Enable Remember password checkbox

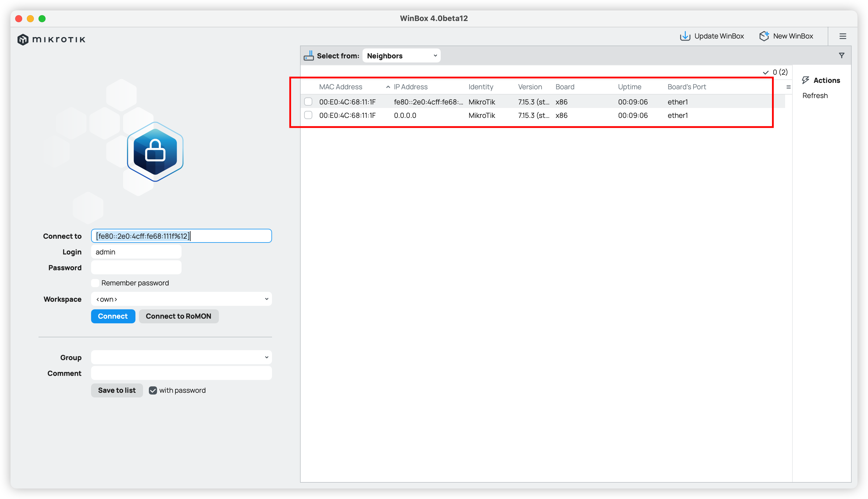95,283
